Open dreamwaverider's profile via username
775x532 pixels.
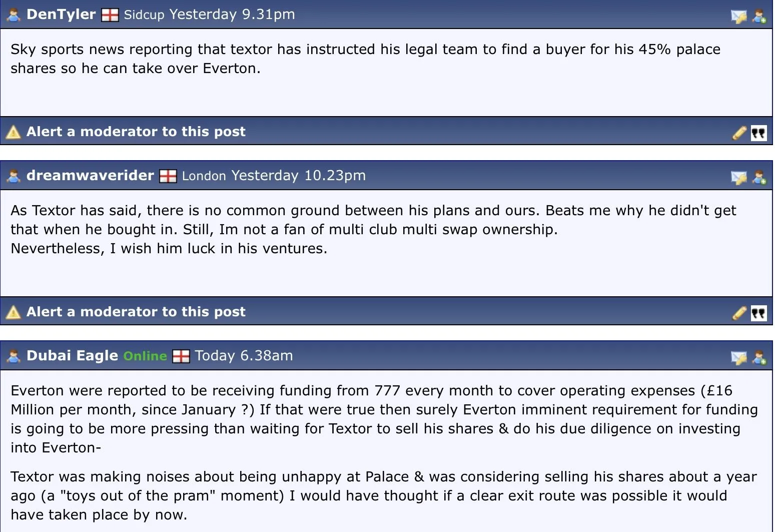click(x=90, y=175)
